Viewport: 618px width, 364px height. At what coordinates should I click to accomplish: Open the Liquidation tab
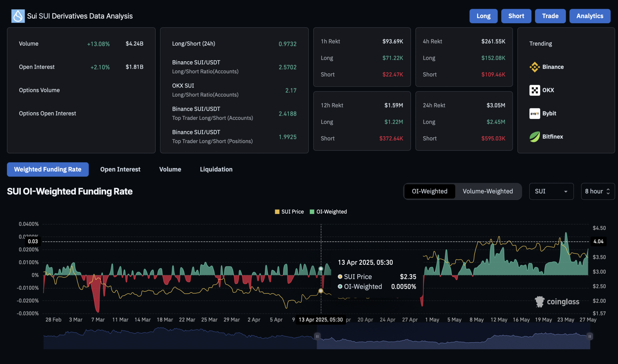pyautogui.click(x=216, y=169)
